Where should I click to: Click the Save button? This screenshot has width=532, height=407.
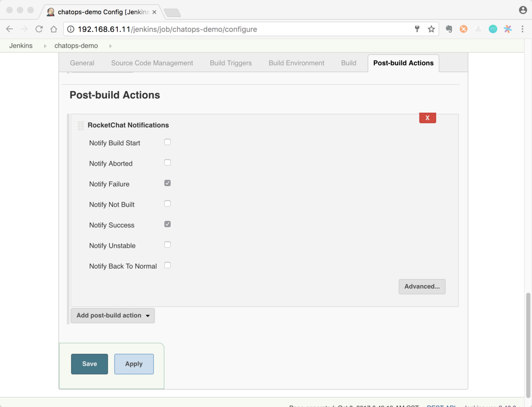(89, 364)
